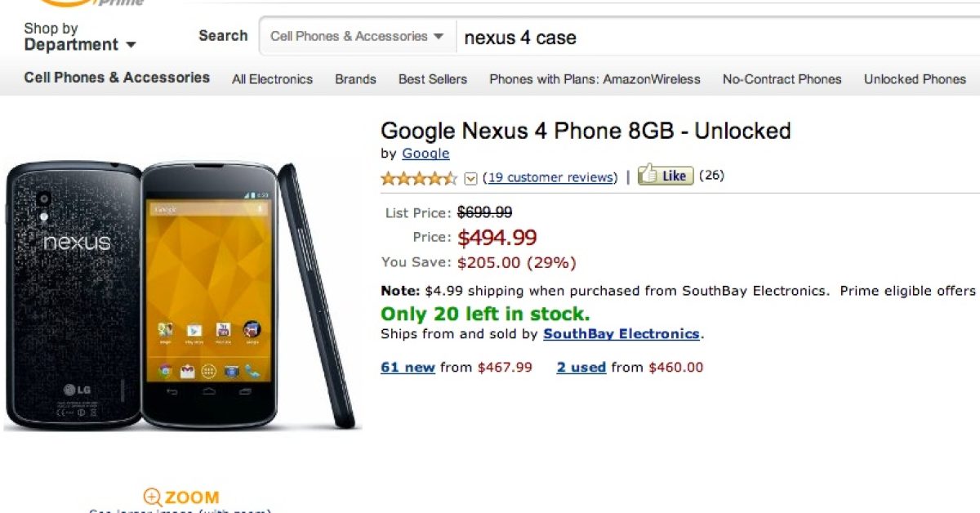Screen dimensions: 980x513
Task: Click the star rating icons
Action: pos(419,178)
